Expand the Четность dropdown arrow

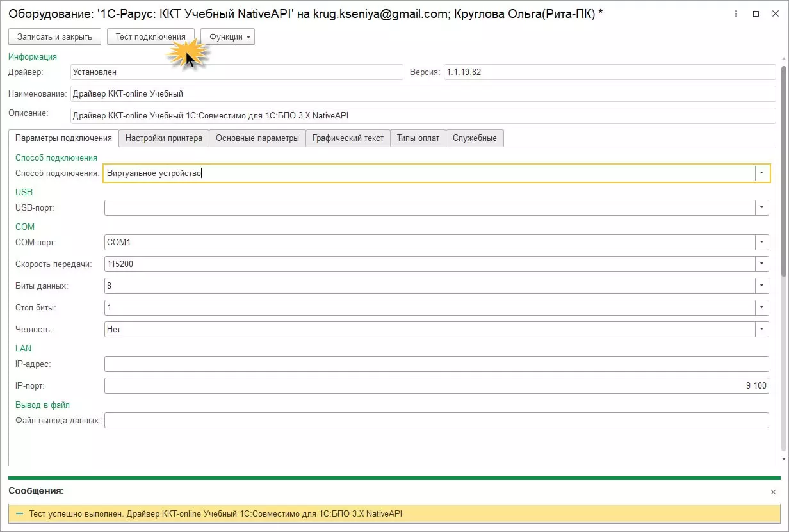tap(761, 329)
